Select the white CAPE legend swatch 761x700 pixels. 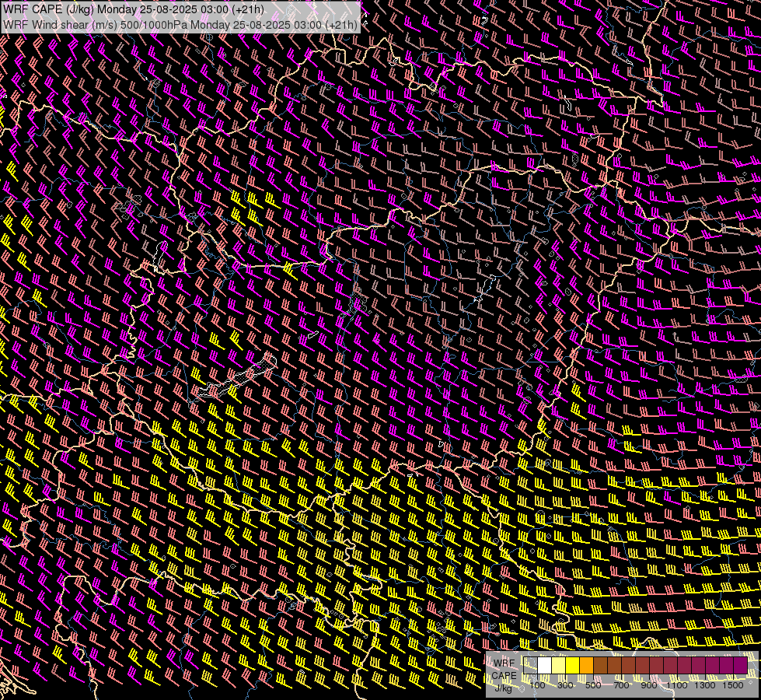pyautogui.click(x=545, y=666)
